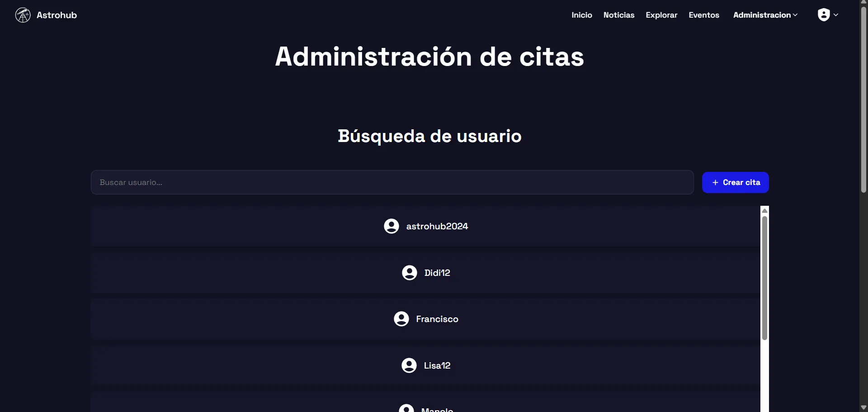Image resolution: width=868 pixels, height=412 pixels.
Task: Select the astrohub2024 user avatar icon
Action: 392,226
